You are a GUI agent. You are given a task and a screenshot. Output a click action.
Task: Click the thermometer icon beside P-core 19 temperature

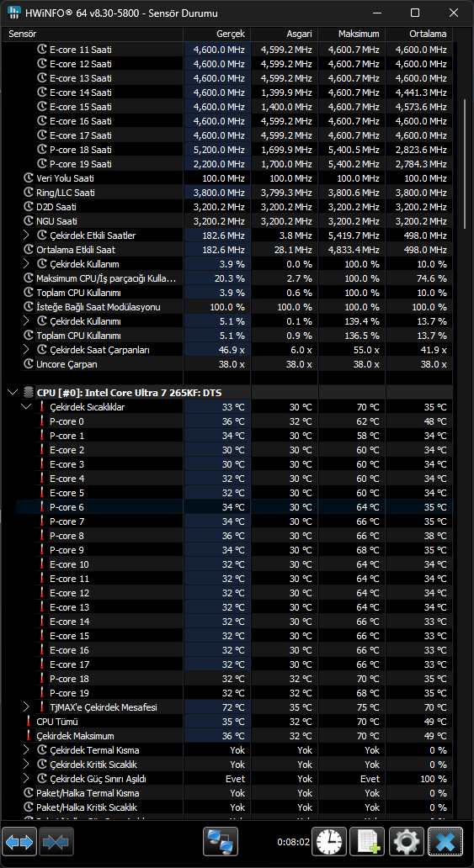[x=41, y=693]
